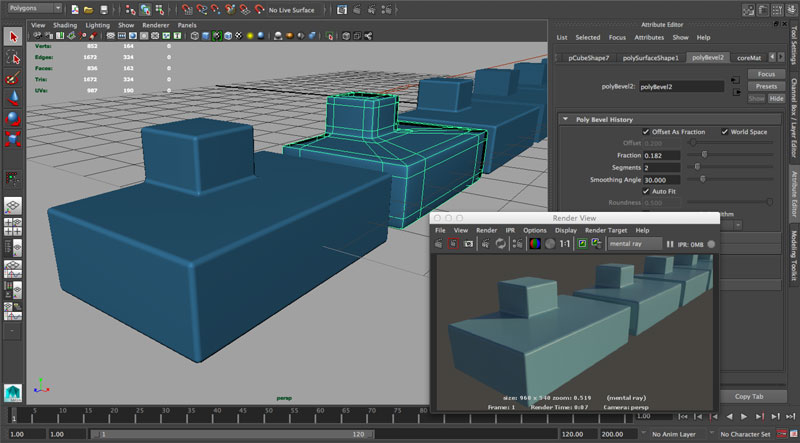The image size is (800, 443).
Task: Toggle World Space checkbox
Action: pyautogui.click(x=724, y=132)
